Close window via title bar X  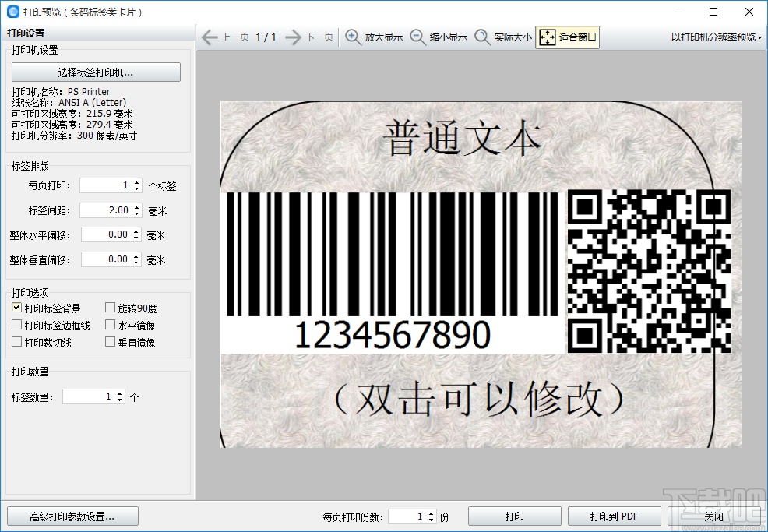749,11
